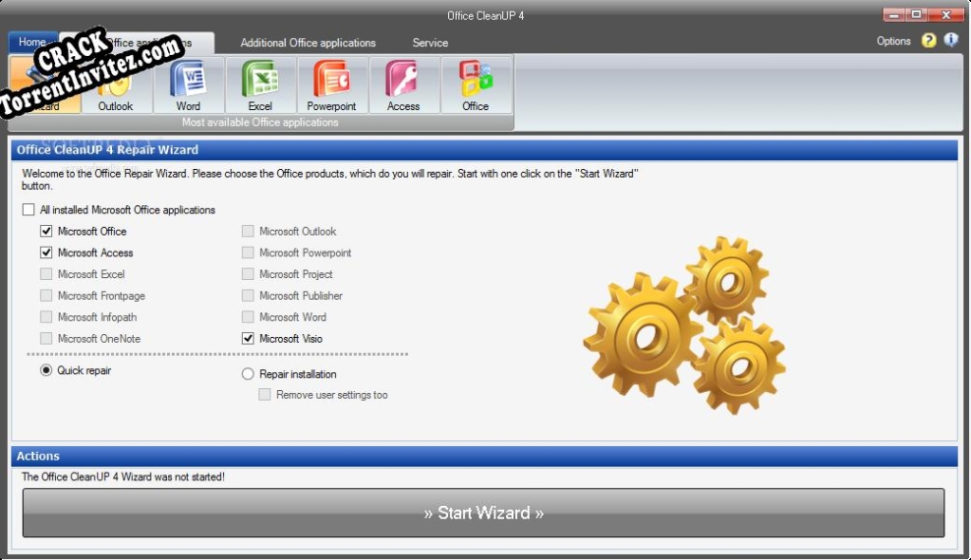The width and height of the screenshot is (971, 560).
Task: Click the Start Wizard button
Action: tap(484, 513)
